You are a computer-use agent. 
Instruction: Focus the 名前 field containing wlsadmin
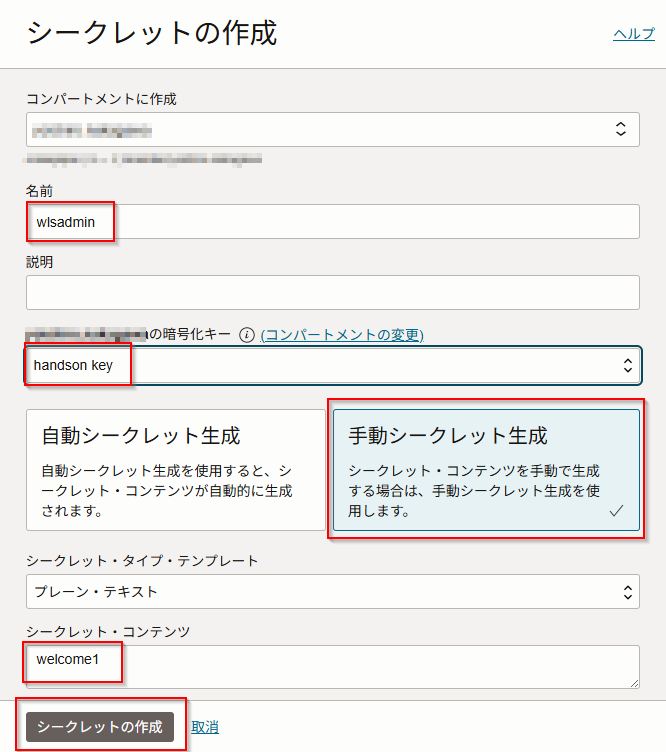[x=370, y=222]
